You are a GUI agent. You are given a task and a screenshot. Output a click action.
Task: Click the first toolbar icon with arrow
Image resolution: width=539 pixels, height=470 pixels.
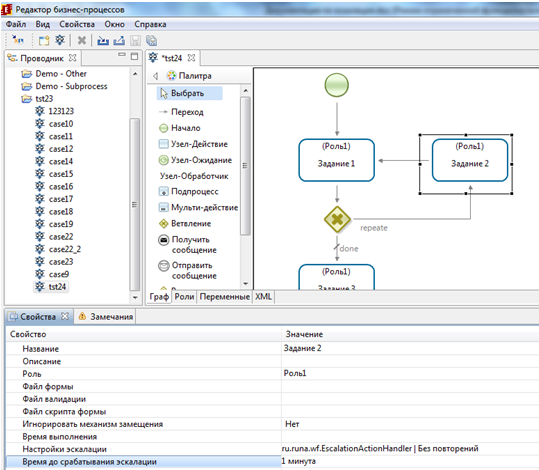pyautogui.click(x=17, y=40)
